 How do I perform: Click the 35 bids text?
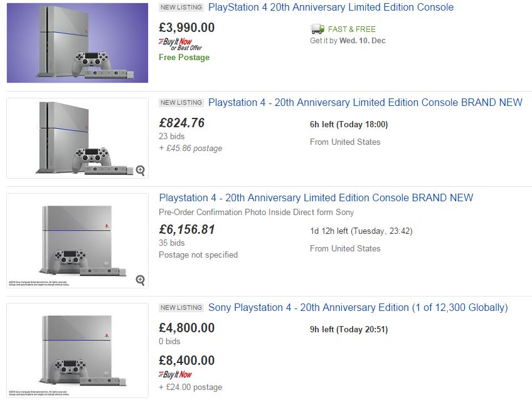coord(172,243)
